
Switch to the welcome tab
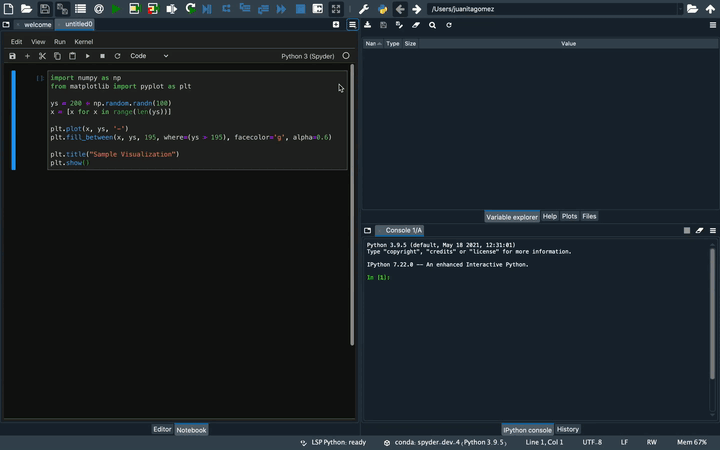(37, 24)
